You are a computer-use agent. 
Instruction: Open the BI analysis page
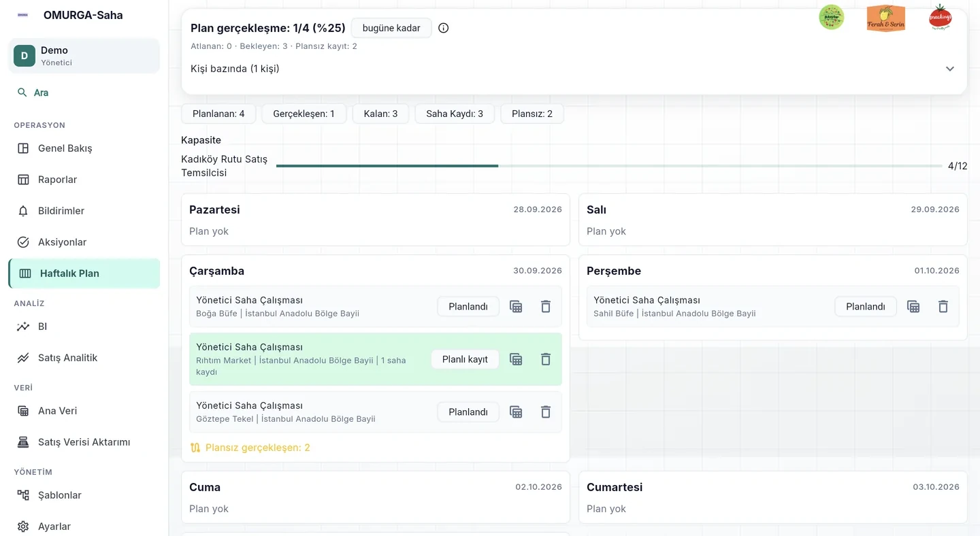click(84, 326)
